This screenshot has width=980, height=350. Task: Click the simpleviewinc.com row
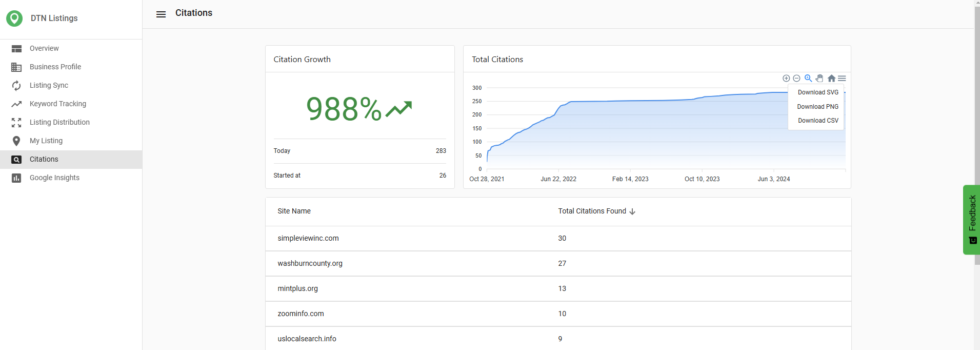558,238
